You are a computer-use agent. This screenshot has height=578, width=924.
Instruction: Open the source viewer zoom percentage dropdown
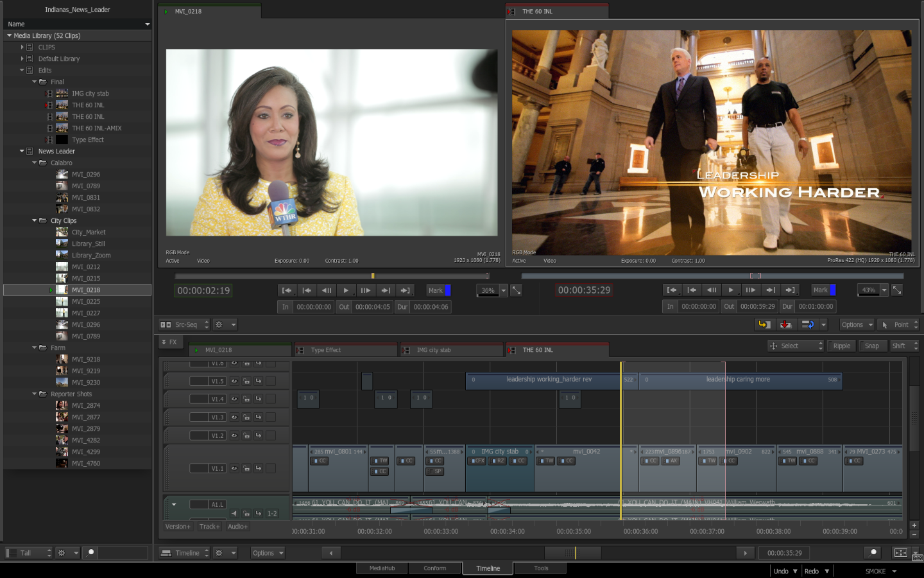[x=503, y=290]
